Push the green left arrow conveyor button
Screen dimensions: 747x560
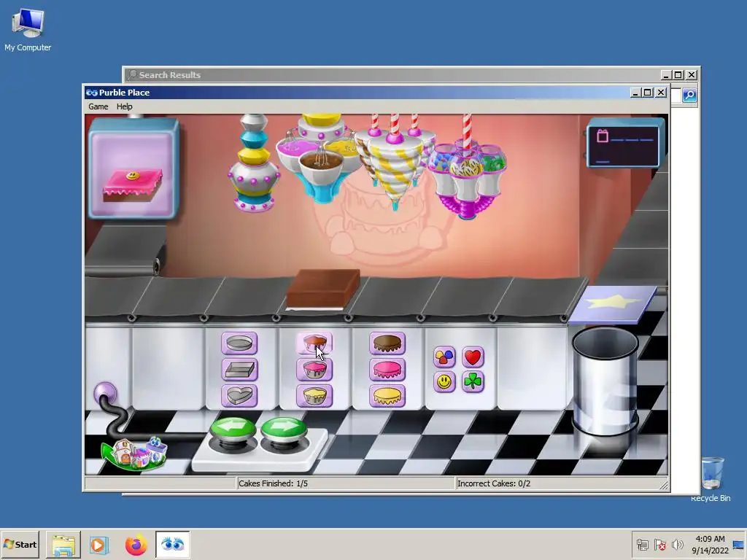pos(233,429)
